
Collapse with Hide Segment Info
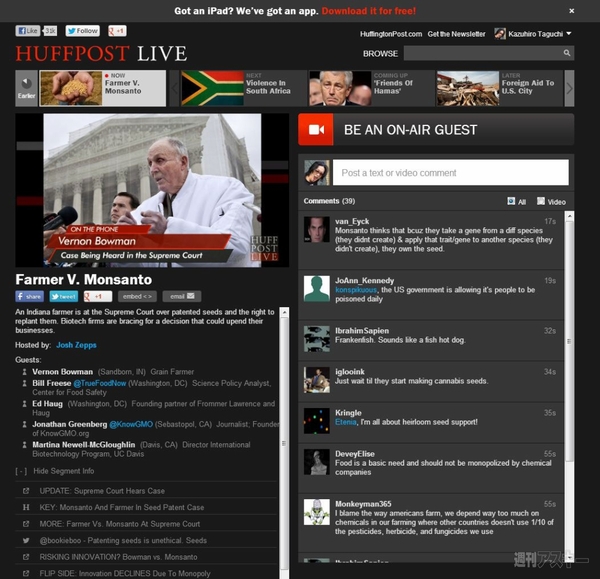tap(55, 471)
